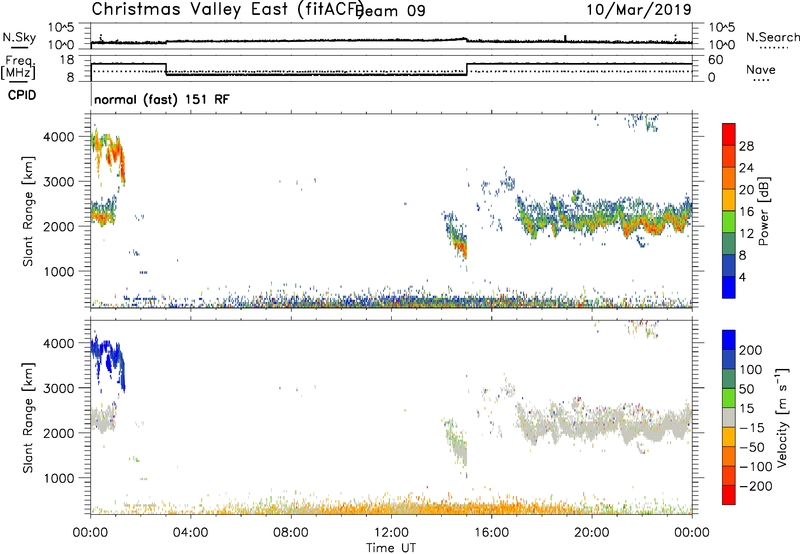Click the '08:00' time tick label
Image resolution: width=800 pixels, height=554 pixels.
[x=291, y=533]
